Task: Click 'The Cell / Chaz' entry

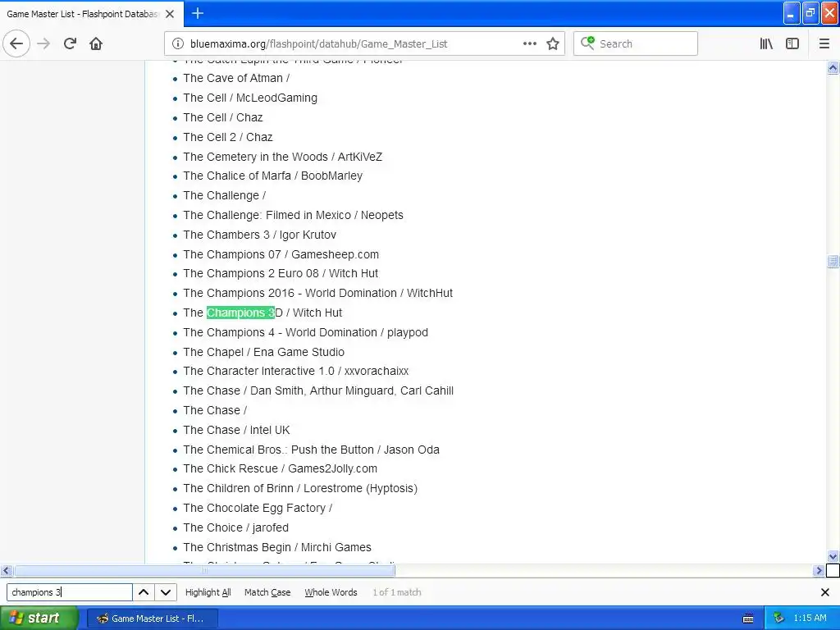Action: 223,117
